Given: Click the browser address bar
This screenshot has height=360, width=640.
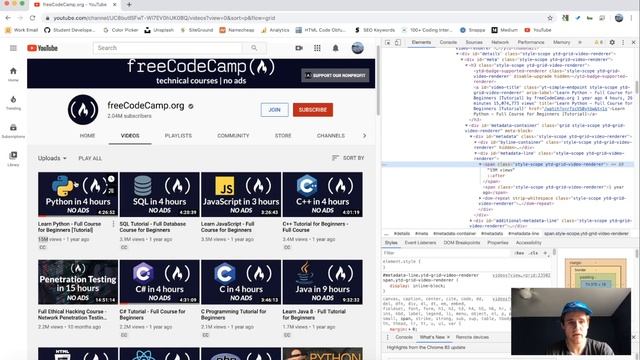Looking at the screenshot, I should click(x=294, y=18).
